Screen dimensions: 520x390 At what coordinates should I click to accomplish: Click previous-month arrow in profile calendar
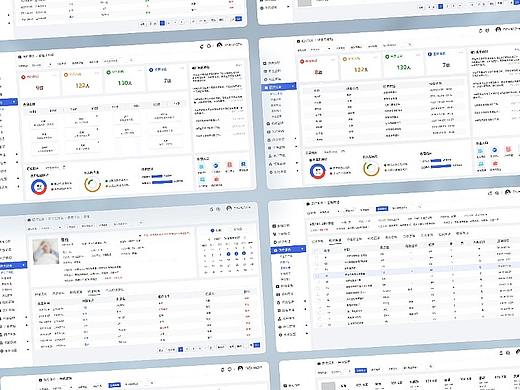pos(209,239)
